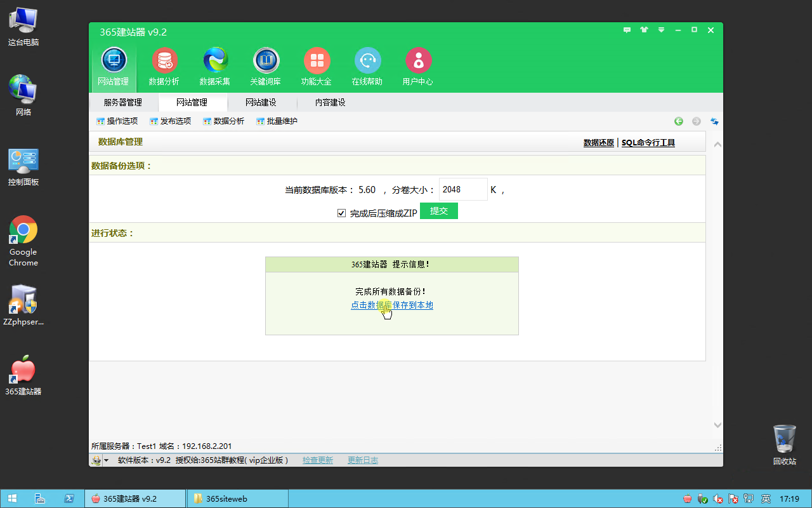Screen dimensions: 812x508
Task: Open Windows Start button
Action: point(12,498)
